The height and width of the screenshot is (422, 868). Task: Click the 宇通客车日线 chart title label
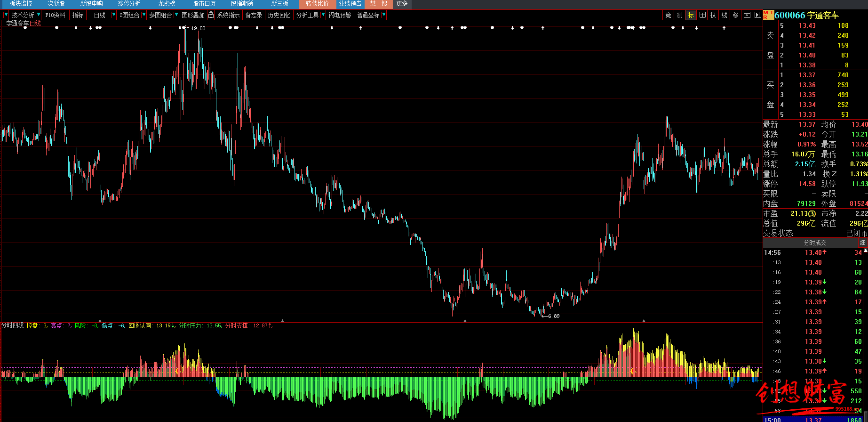(x=24, y=23)
